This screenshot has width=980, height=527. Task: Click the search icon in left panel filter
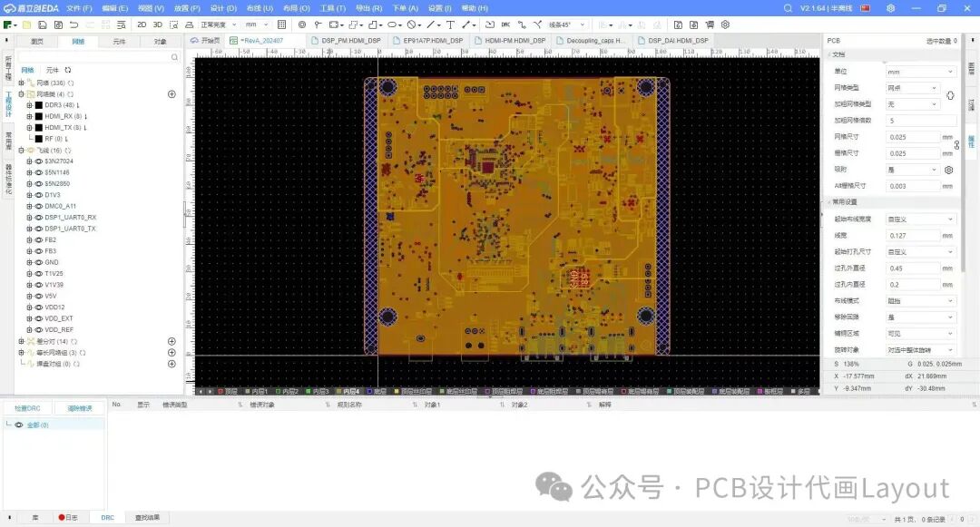coord(174,57)
